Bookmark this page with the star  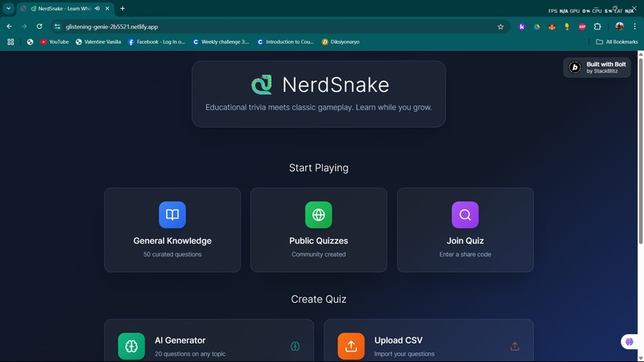point(500,26)
